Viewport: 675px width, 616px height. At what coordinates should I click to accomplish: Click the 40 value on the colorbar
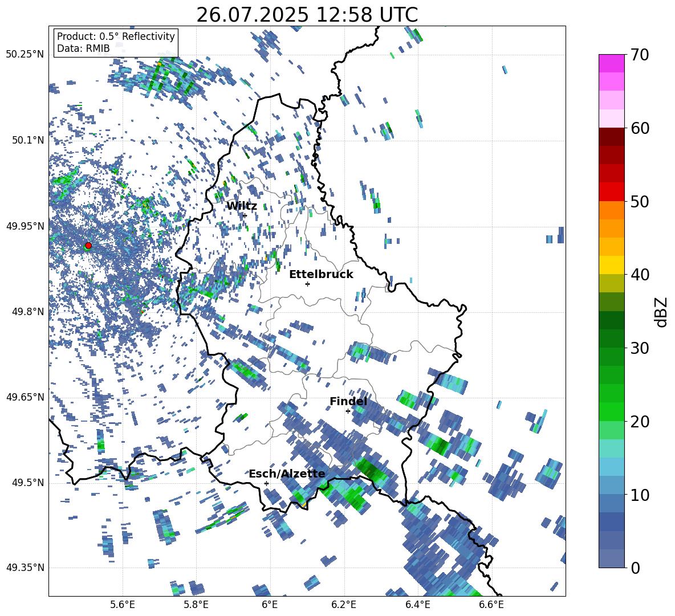click(640, 275)
